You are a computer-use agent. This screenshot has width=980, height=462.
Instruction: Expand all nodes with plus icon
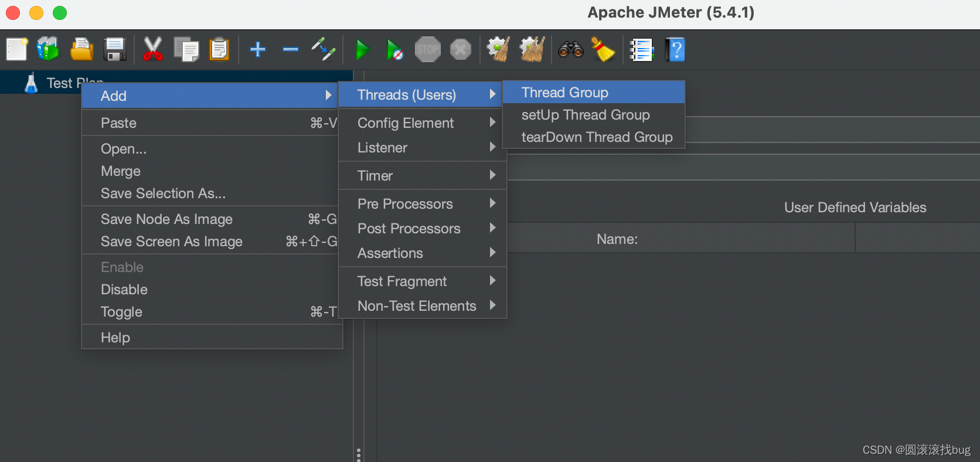(258, 49)
